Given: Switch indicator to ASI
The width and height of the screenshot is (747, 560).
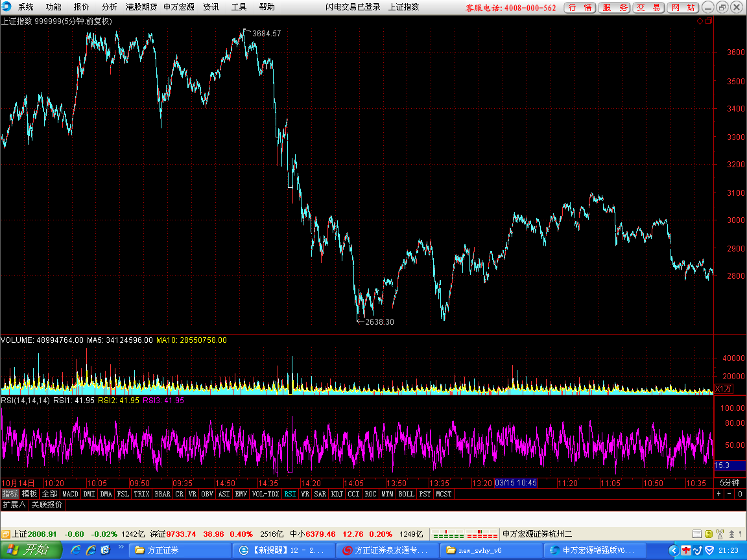Looking at the screenshot, I should (224, 494).
